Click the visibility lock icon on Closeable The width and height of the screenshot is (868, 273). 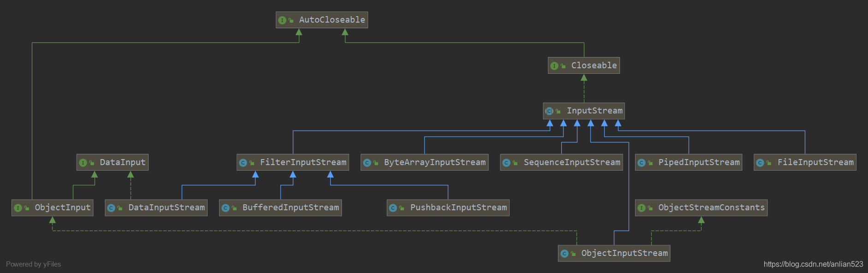point(563,66)
